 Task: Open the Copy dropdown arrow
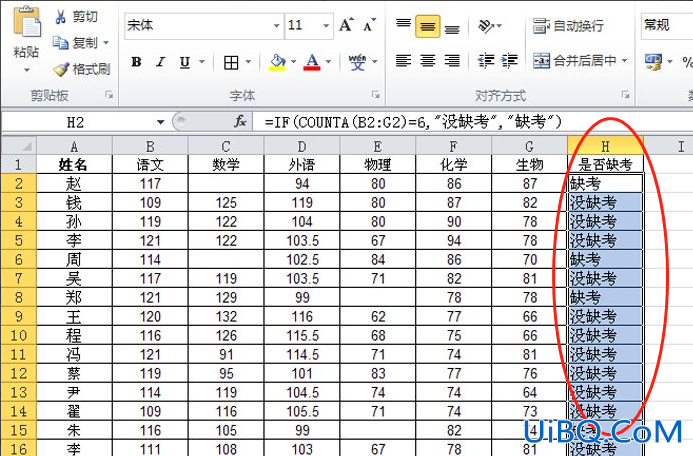tap(106, 43)
